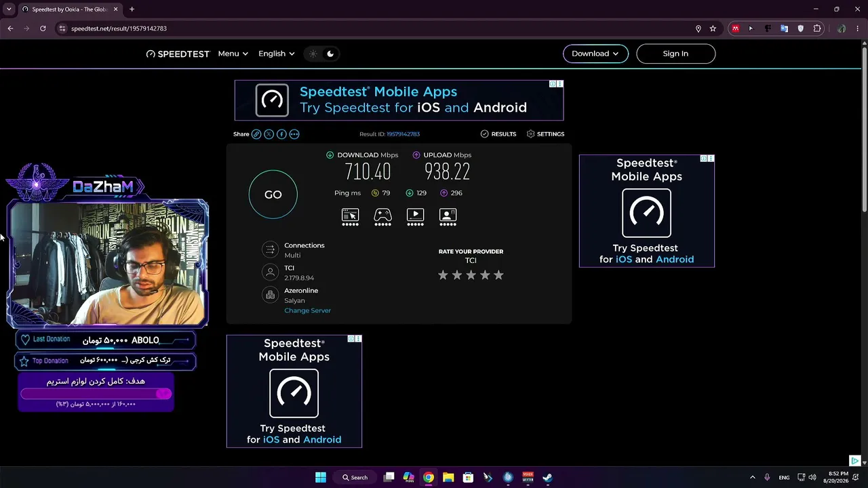
Task: Bookmark this page with the star icon
Action: [x=713, y=28]
